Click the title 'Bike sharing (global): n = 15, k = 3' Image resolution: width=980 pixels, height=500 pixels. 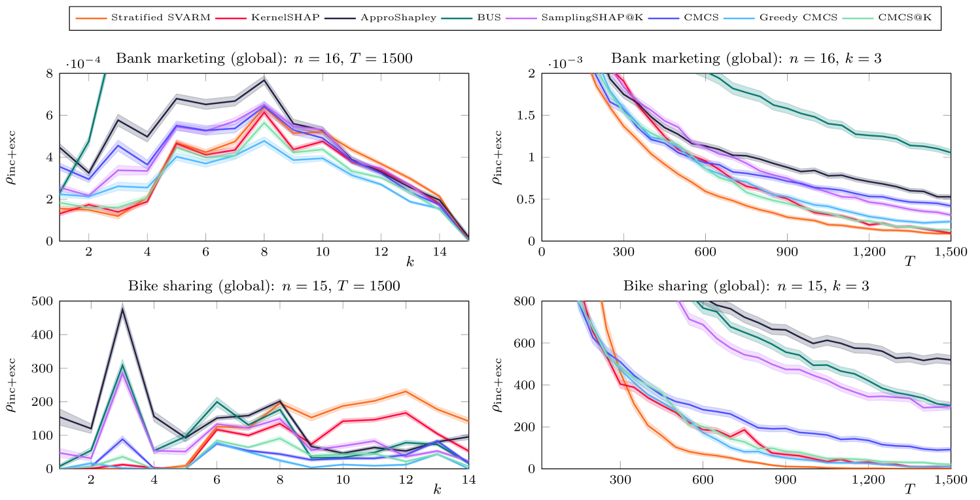(x=746, y=286)
